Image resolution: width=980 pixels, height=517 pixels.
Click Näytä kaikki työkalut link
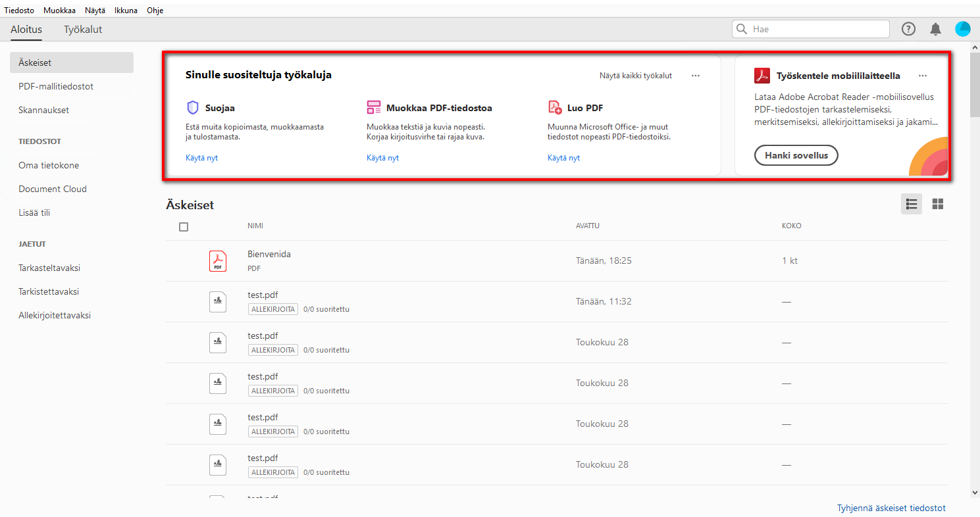tap(635, 76)
